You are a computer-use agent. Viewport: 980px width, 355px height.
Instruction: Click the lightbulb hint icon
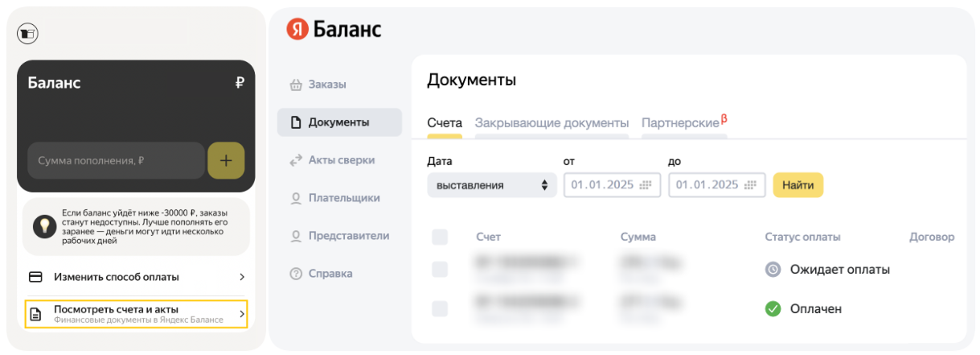(x=43, y=226)
